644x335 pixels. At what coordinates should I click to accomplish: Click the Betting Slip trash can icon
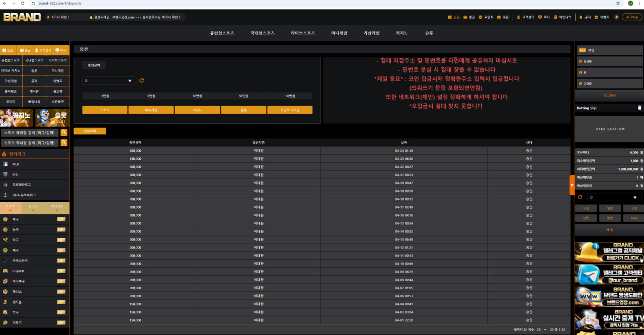point(639,108)
